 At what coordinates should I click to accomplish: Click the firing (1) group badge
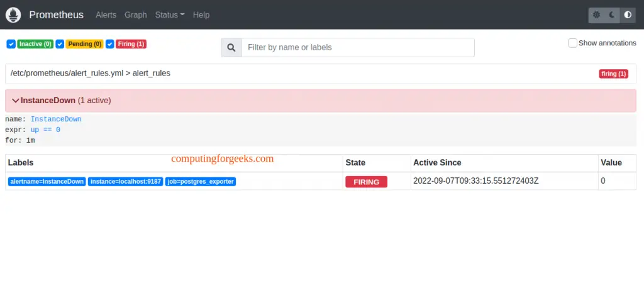(614, 74)
